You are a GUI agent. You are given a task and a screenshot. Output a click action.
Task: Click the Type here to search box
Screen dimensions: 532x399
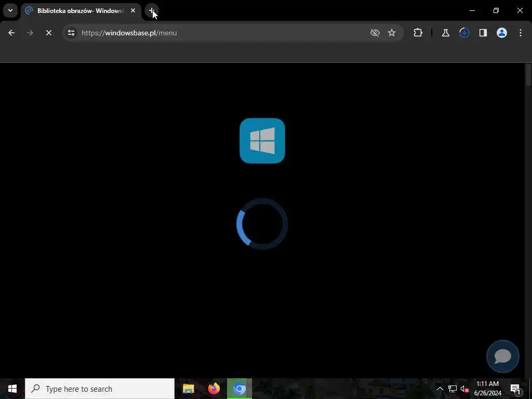pos(100,389)
